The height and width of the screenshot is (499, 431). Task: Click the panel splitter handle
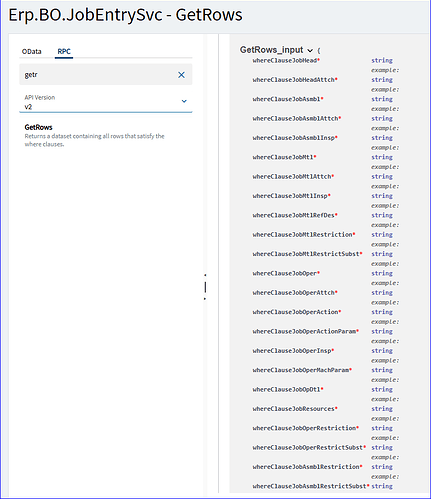click(x=205, y=287)
